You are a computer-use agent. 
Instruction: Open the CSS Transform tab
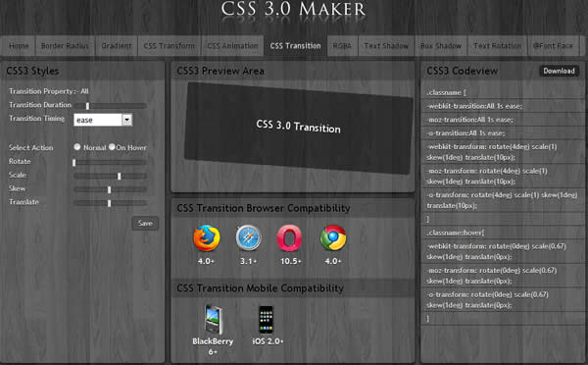coord(170,46)
